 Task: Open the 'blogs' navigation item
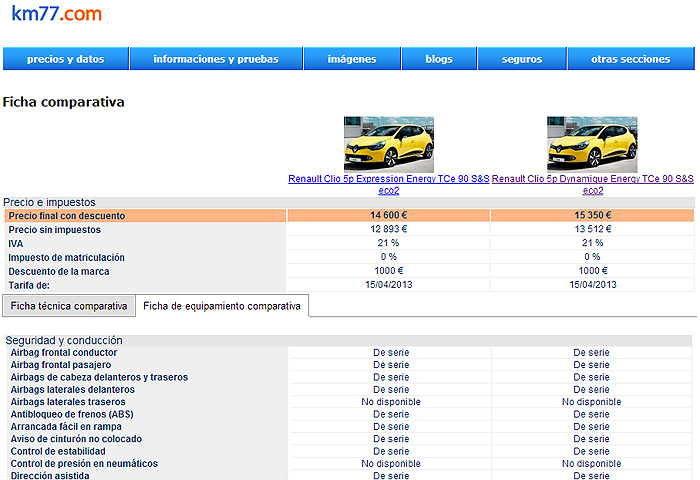coord(439,59)
